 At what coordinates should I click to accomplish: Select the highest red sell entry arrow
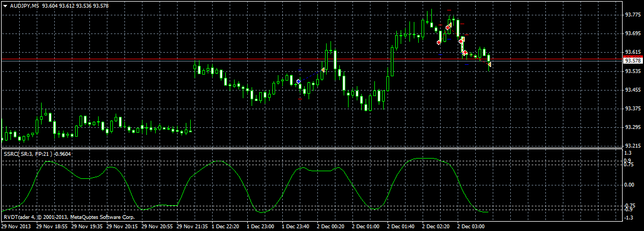[448, 27]
